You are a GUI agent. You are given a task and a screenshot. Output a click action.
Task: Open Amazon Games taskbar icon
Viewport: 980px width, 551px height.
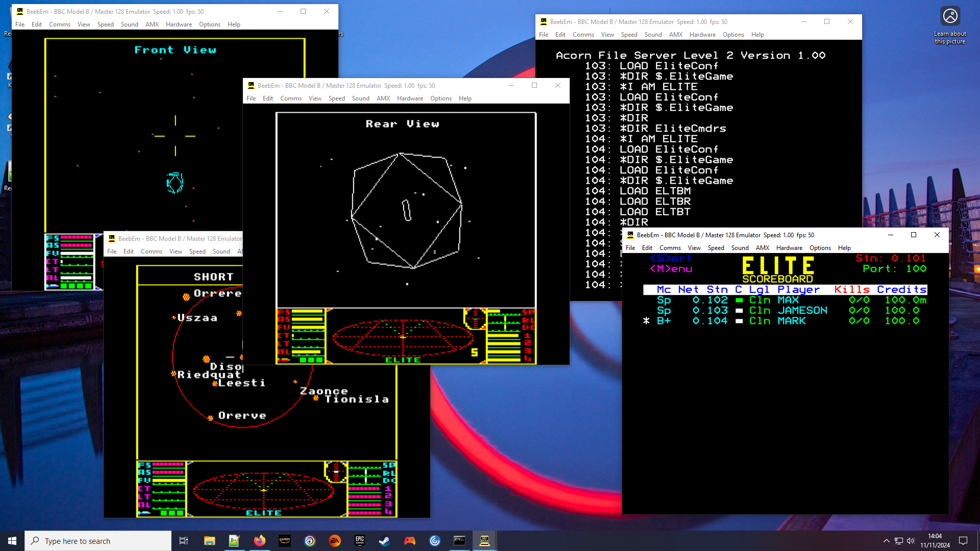tap(285, 541)
